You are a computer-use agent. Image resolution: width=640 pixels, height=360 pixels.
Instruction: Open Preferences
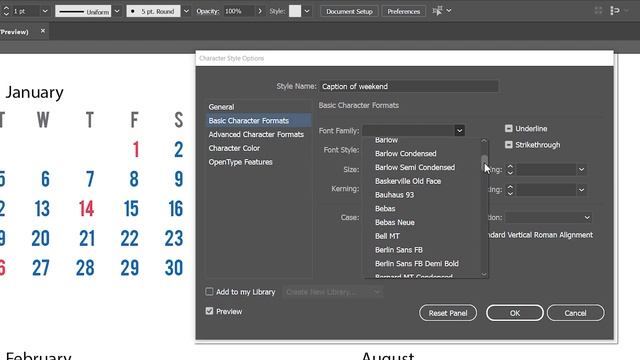(403, 11)
